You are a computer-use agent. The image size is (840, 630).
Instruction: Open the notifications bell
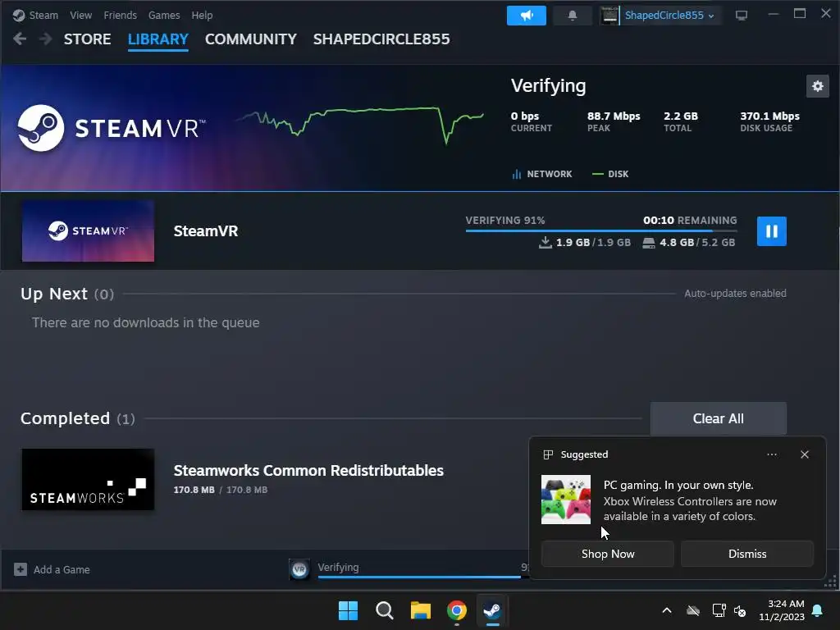(572, 16)
